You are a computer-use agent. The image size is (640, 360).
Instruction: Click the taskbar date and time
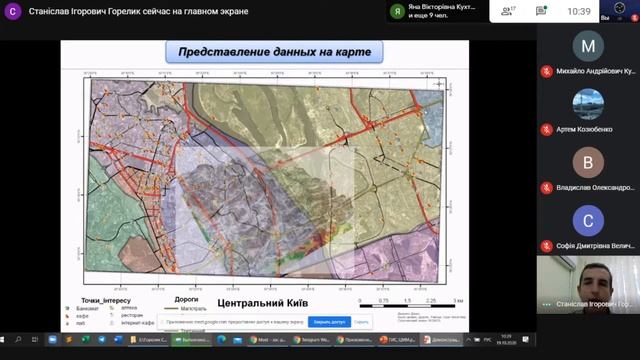click(x=506, y=340)
